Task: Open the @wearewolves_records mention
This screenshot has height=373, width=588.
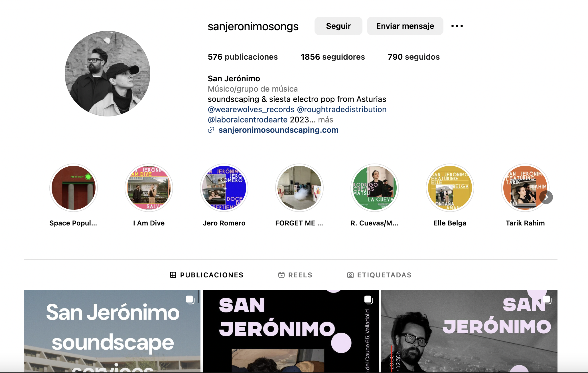Action: [x=251, y=109]
